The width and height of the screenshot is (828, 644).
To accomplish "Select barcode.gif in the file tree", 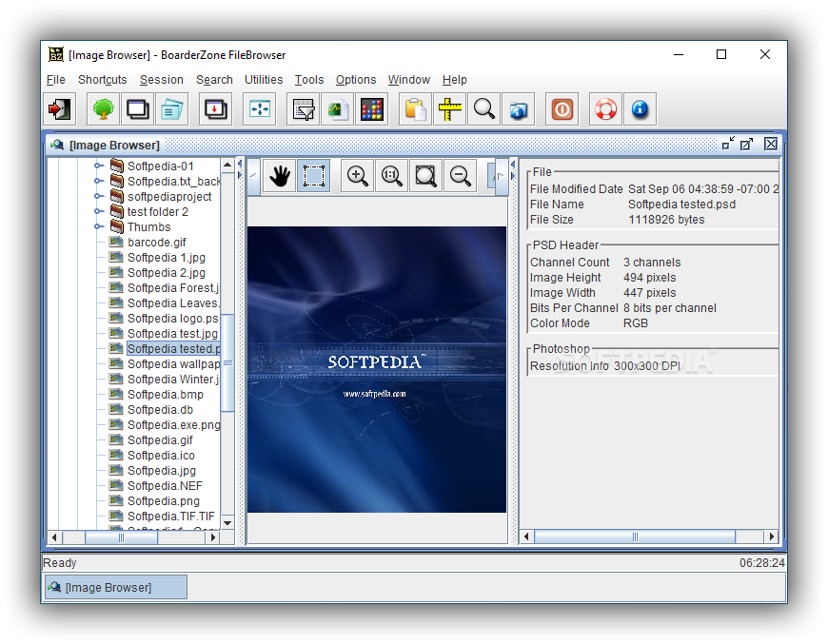I will (x=157, y=243).
